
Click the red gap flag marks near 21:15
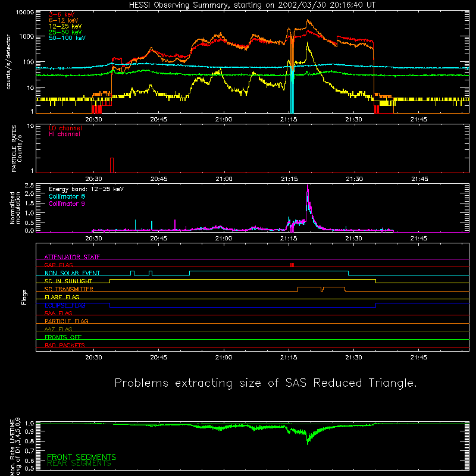(x=292, y=265)
